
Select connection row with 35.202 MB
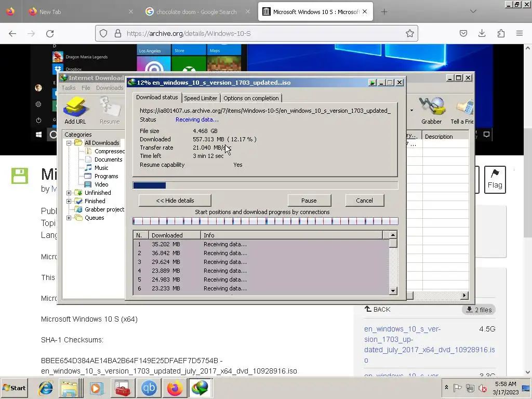[x=261, y=244]
